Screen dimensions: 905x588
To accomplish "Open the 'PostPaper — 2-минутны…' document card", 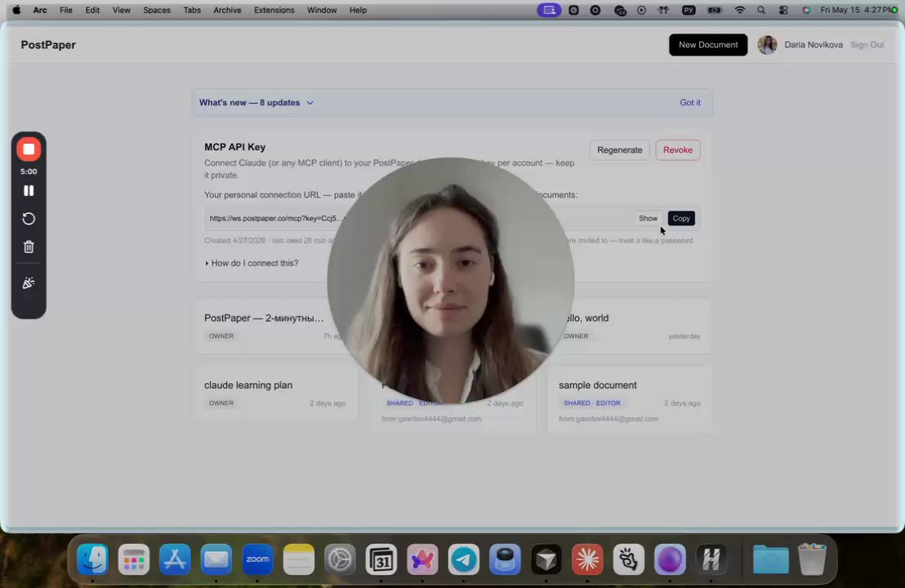I will [276, 326].
